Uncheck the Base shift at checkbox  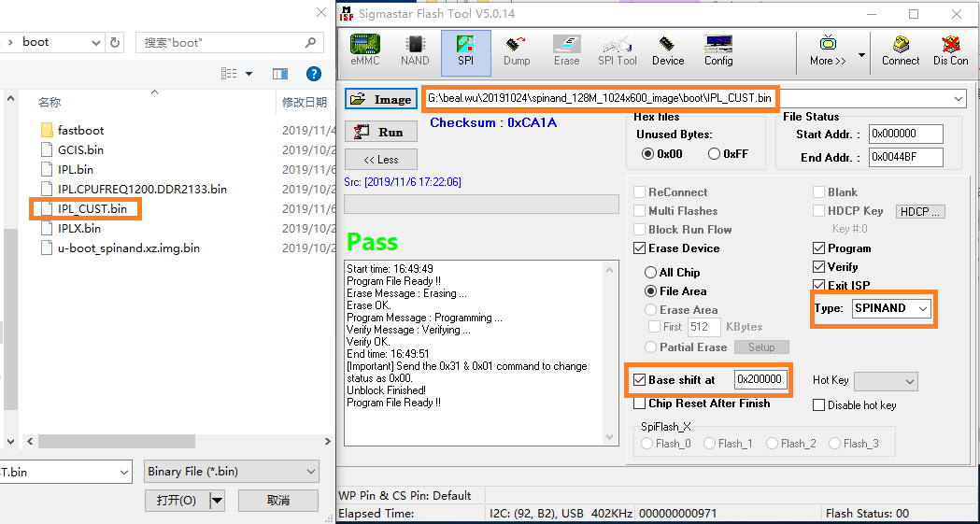coord(640,380)
